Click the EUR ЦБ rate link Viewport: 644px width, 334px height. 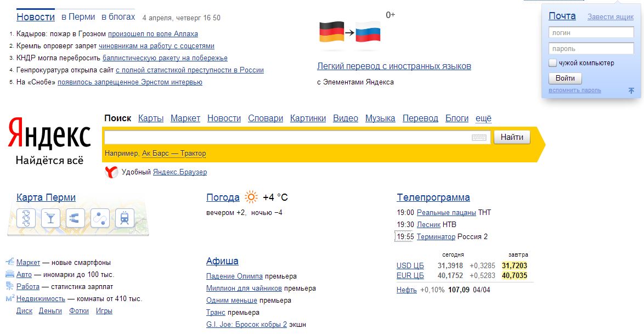click(x=410, y=276)
